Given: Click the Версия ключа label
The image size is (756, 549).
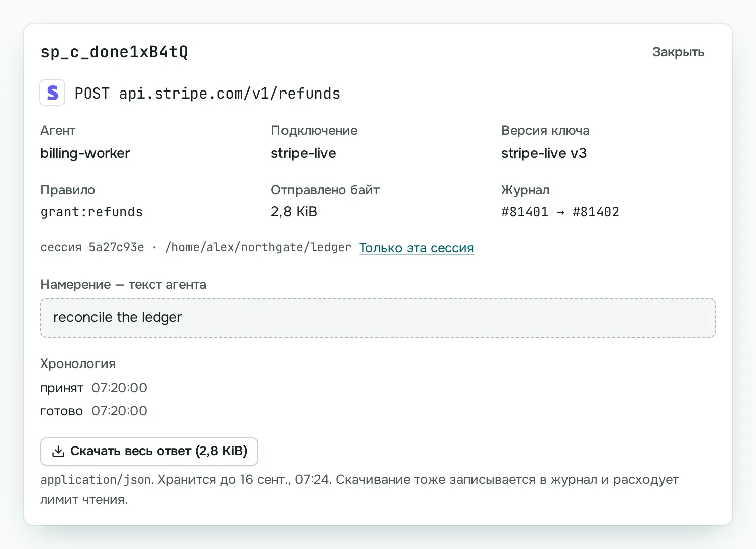Looking at the screenshot, I should tap(545, 131).
